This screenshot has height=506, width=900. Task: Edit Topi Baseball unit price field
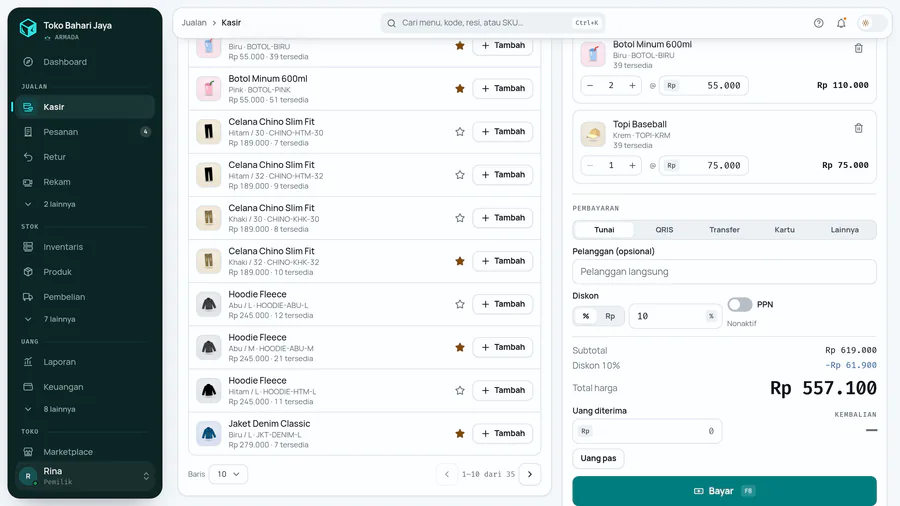703,165
